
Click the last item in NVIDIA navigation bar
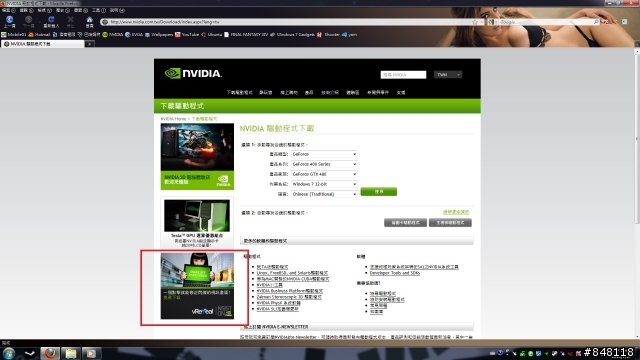tap(401, 93)
